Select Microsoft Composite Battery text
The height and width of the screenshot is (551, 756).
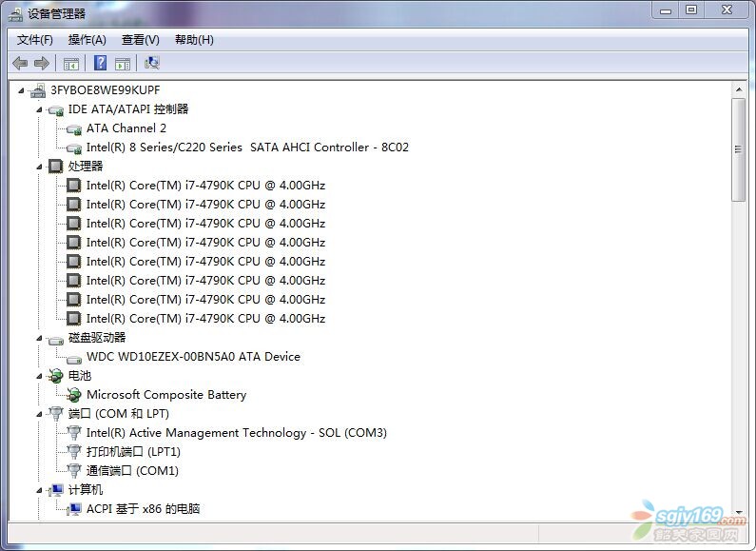(166, 395)
